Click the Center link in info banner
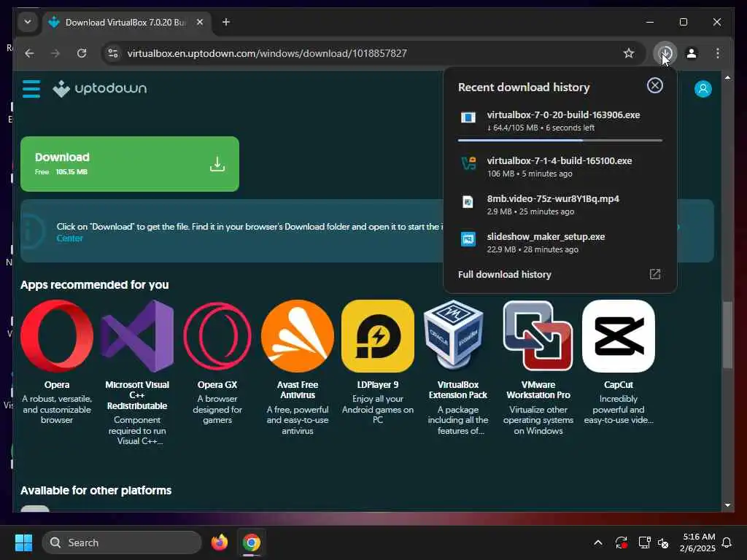 tap(69, 238)
